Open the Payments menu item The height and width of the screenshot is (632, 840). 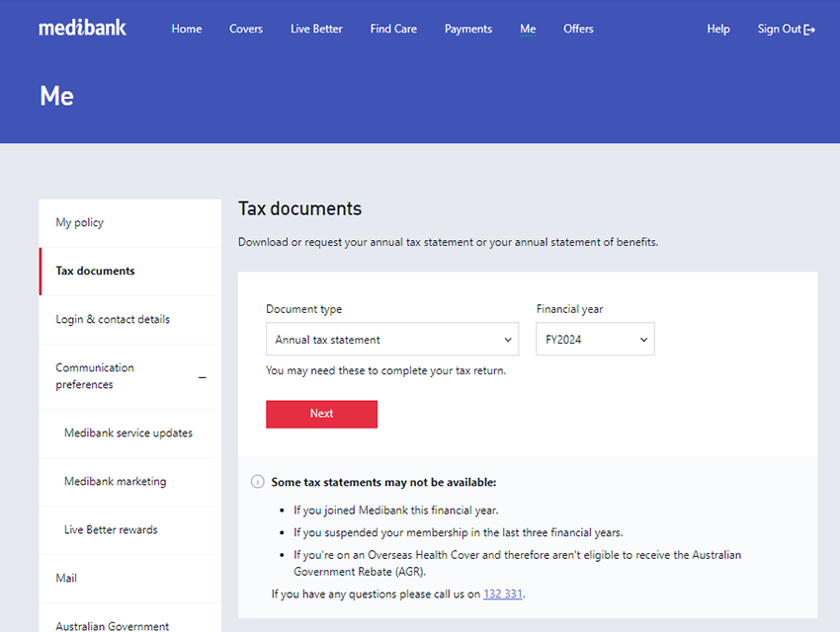(468, 29)
